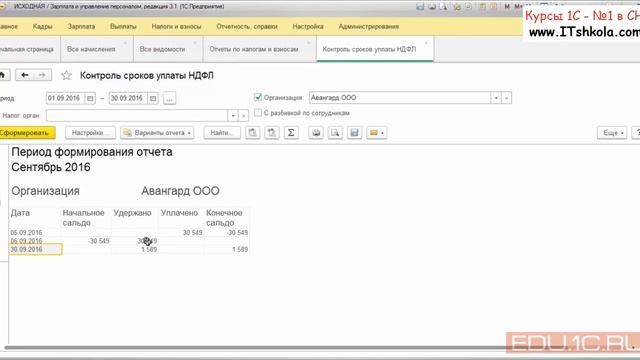Click the save icon in the title bar

420,7
